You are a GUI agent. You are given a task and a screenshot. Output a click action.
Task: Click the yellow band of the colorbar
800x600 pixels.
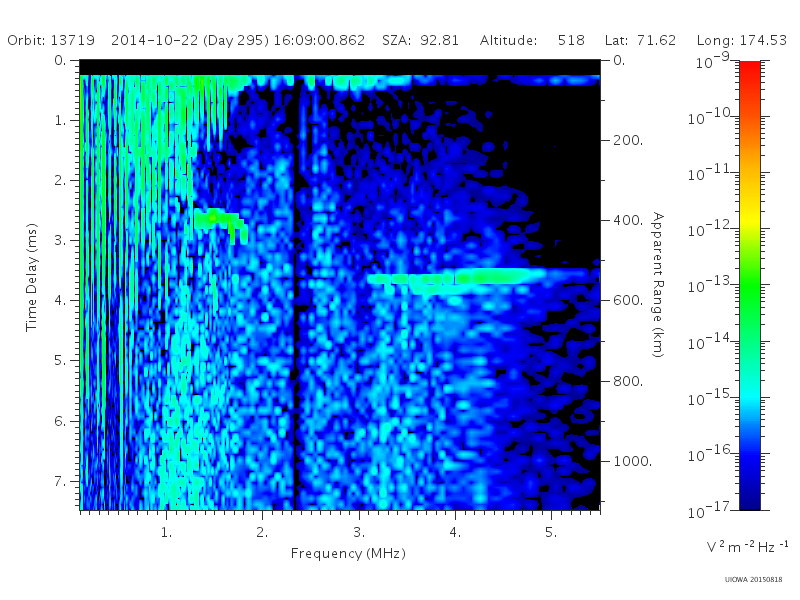click(750, 220)
